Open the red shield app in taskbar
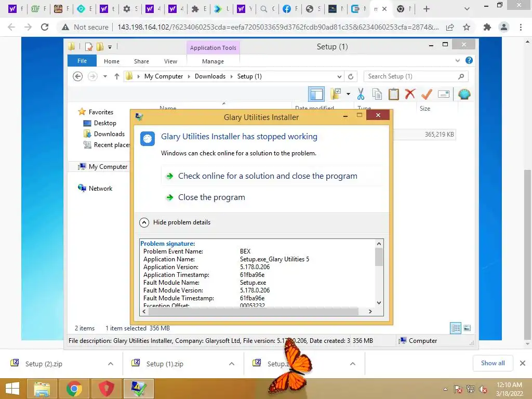This screenshot has width=532, height=399. [106, 389]
